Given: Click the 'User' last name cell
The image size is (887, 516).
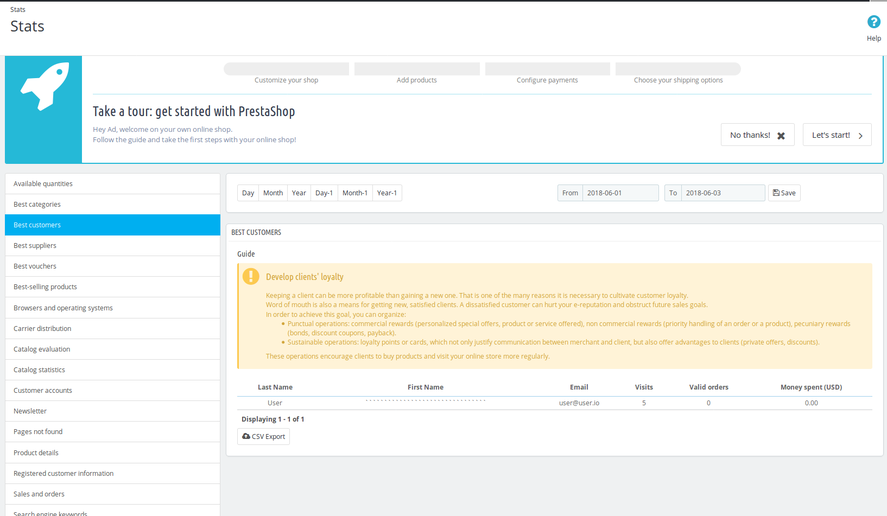Looking at the screenshot, I should coord(275,403).
